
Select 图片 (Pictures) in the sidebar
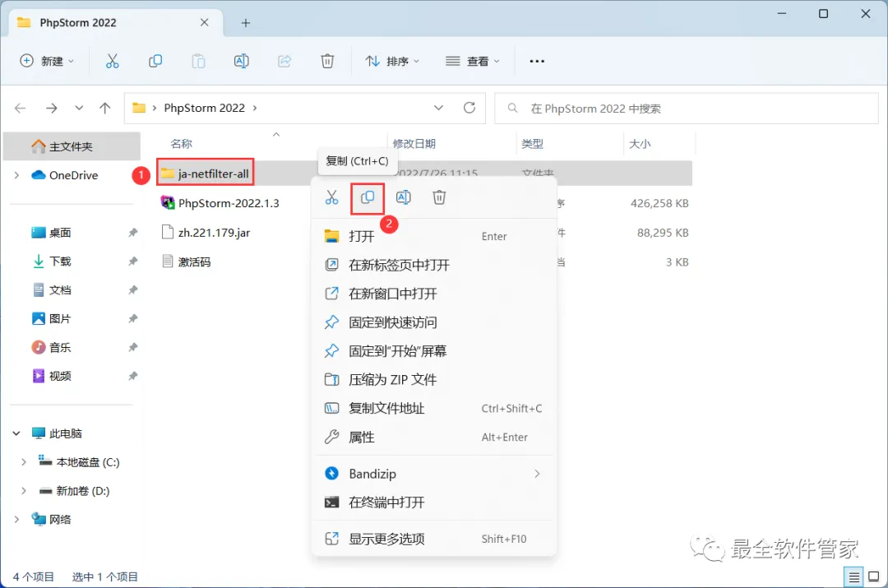point(60,319)
